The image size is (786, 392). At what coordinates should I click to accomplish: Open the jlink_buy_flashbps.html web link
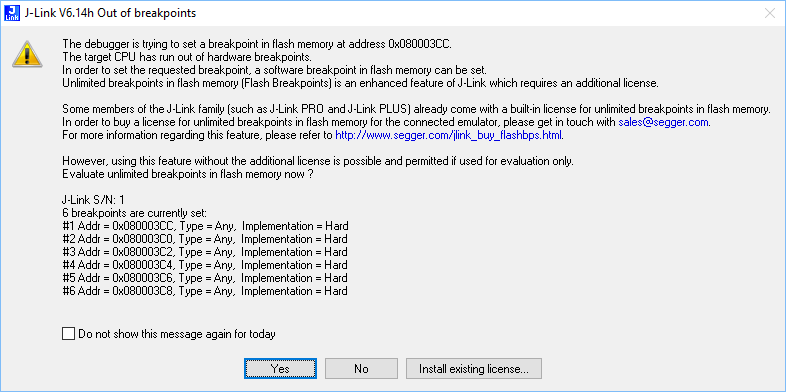[449, 135]
